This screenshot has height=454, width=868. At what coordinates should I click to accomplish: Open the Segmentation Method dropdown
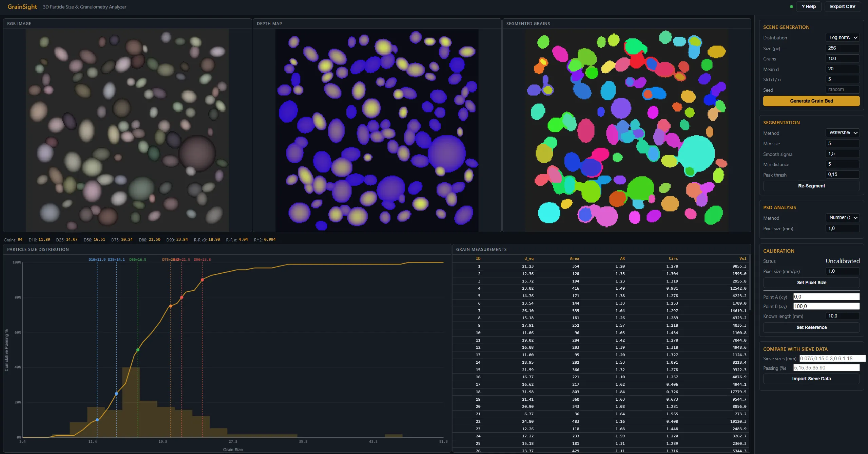pyautogui.click(x=842, y=133)
